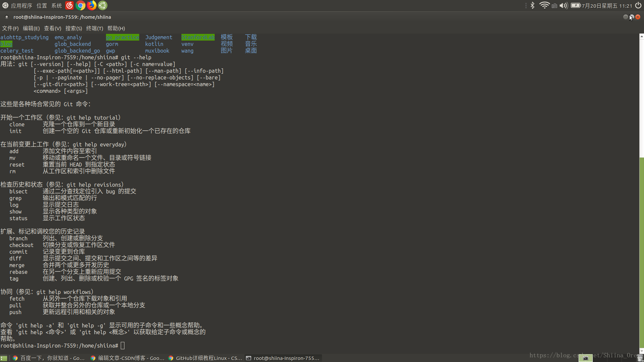Image resolution: width=644 pixels, height=362 pixels.
Task: Click the highlighted blog directory
Action: tap(6, 44)
